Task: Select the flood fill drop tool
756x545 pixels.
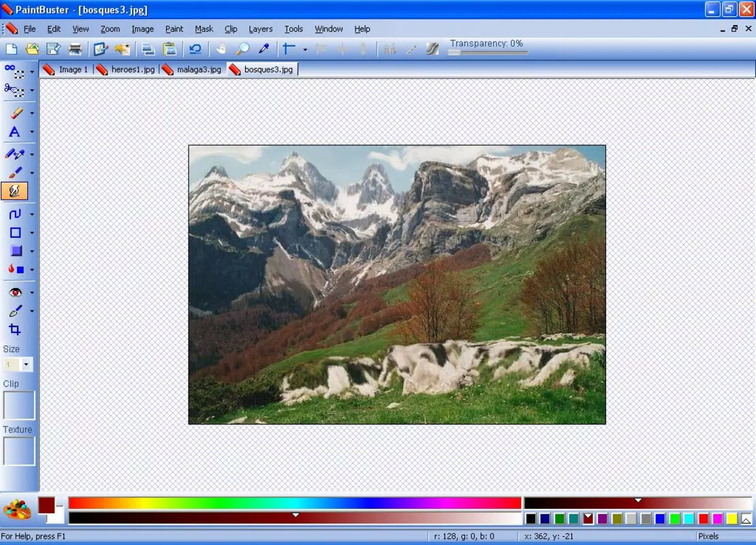Action: tap(16, 269)
